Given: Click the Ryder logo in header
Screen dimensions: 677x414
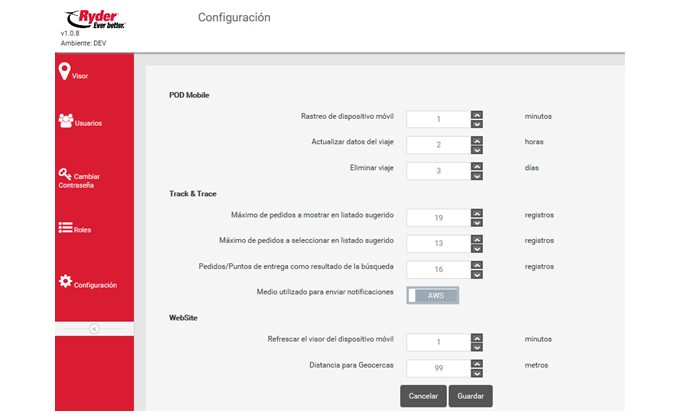Looking at the screenshot, I should 96,19.
